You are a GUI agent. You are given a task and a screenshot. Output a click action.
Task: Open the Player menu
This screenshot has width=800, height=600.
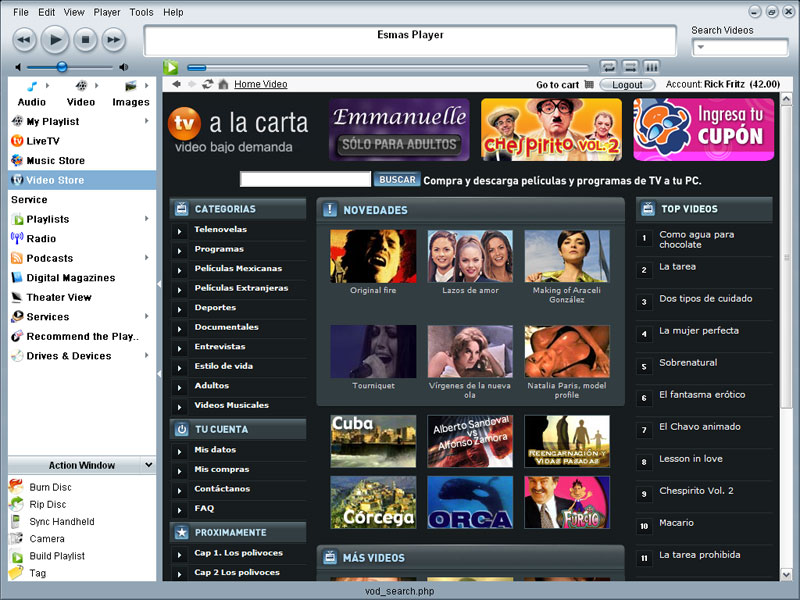click(x=107, y=12)
